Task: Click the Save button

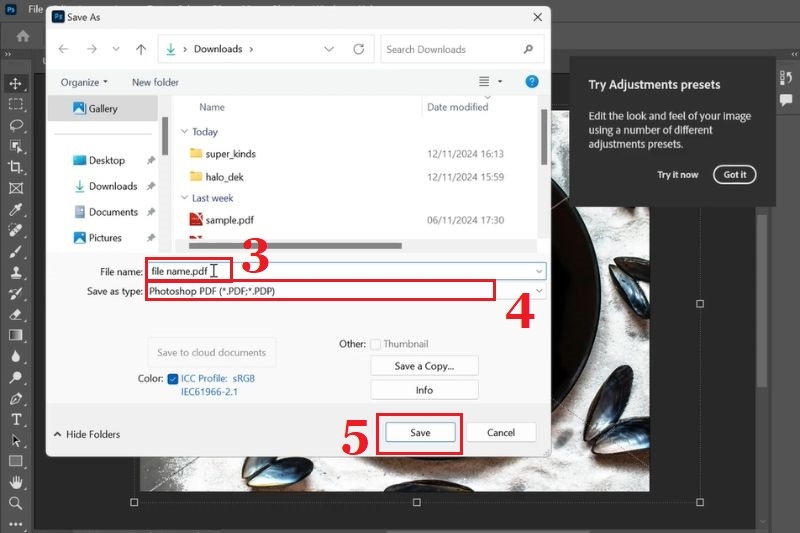Action: click(x=420, y=433)
